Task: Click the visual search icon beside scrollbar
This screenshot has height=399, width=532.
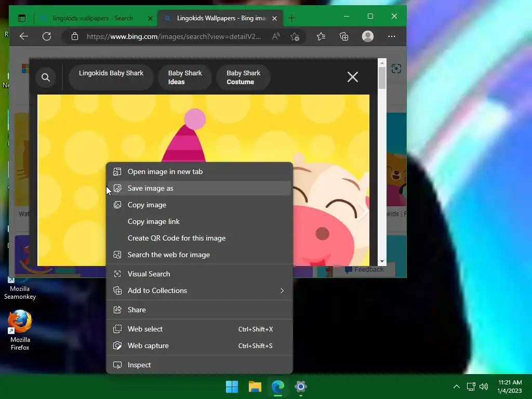Action: (x=396, y=69)
